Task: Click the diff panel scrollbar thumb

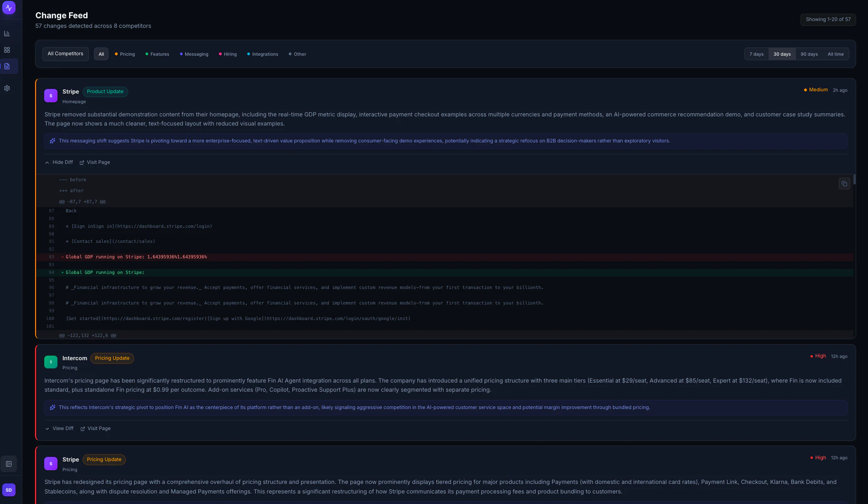Action: [854, 179]
